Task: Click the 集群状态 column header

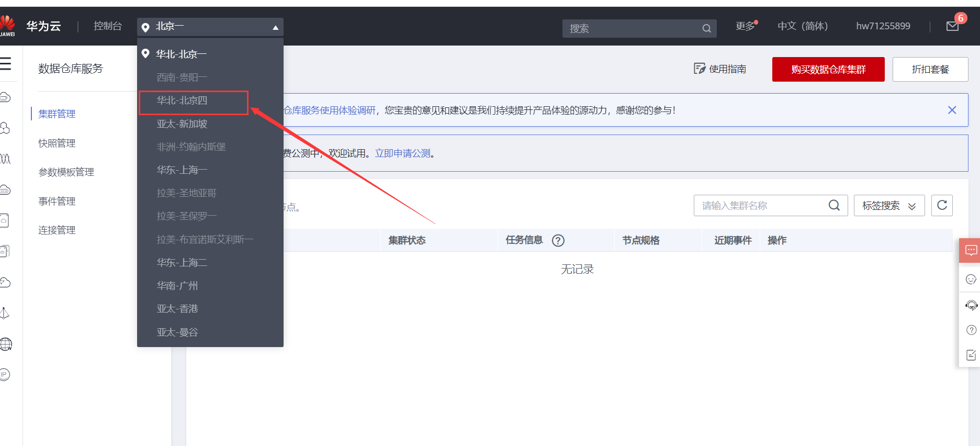Action: coord(407,240)
